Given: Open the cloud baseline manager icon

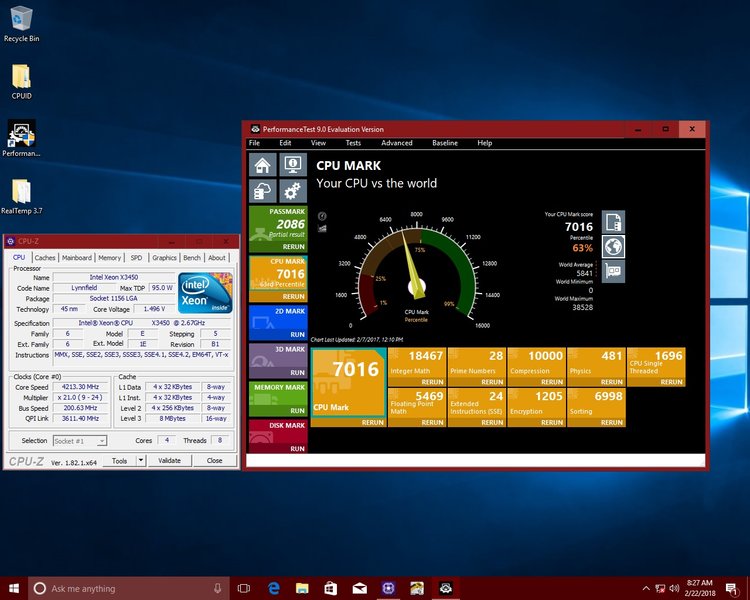Looking at the screenshot, I should click(x=263, y=191).
